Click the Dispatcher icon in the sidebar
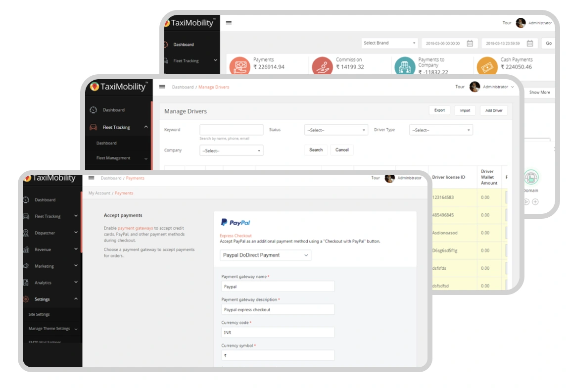Viewport: 568px width, 392px height. point(26,233)
